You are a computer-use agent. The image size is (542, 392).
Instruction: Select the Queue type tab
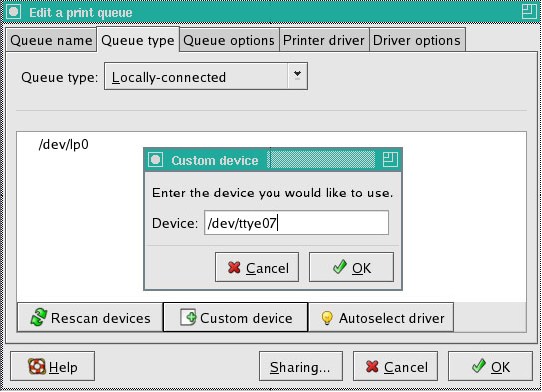(x=138, y=40)
